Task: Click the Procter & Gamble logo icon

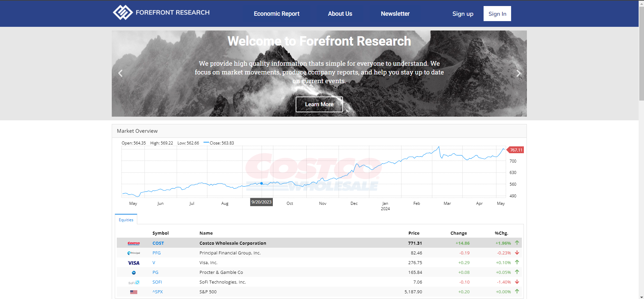Action: pyautogui.click(x=134, y=273)
